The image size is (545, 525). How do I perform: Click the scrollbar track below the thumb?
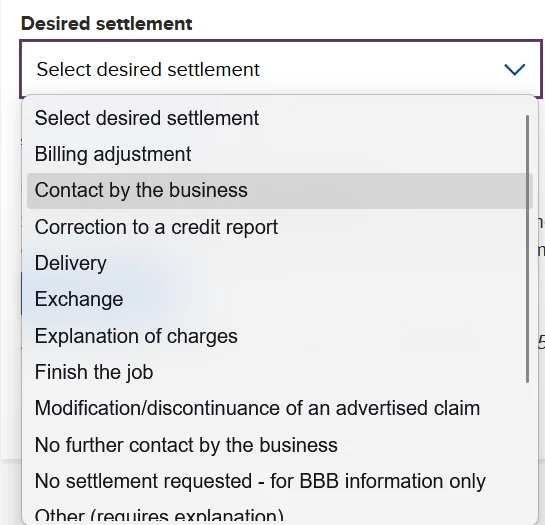click(528, 452)
